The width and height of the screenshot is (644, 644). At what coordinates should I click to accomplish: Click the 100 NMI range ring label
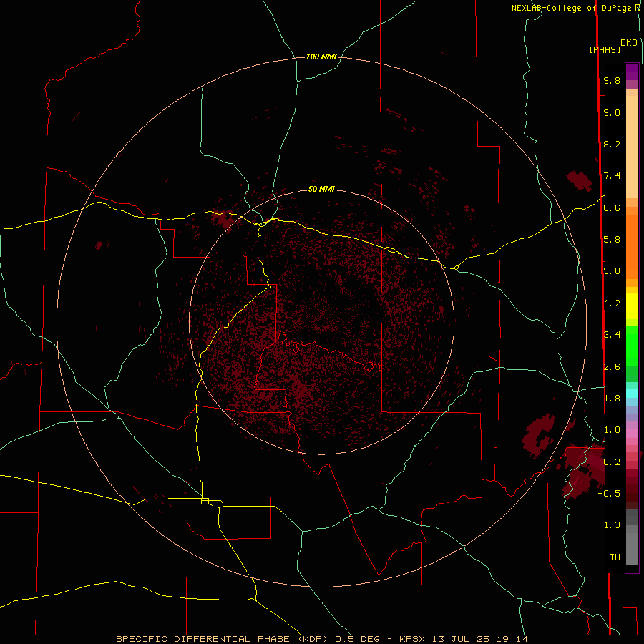pos(321,57)
